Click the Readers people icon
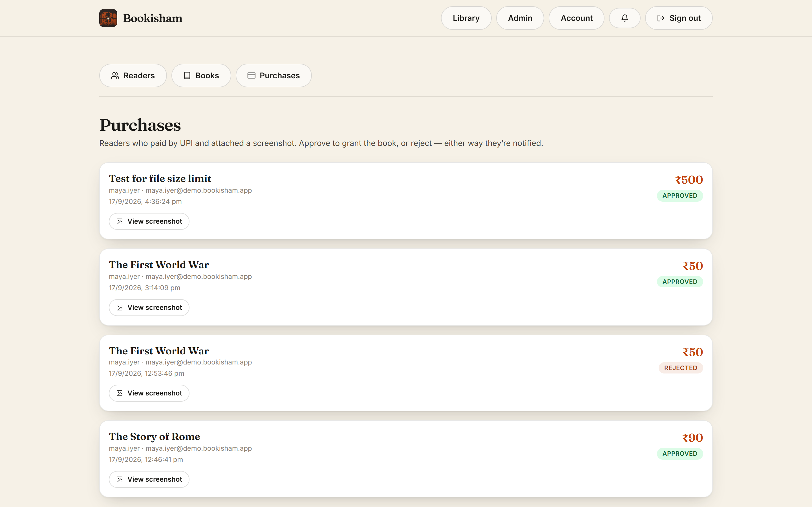This screenshot has width=812, height=507. pyautogui.click(x=115, y=75)
